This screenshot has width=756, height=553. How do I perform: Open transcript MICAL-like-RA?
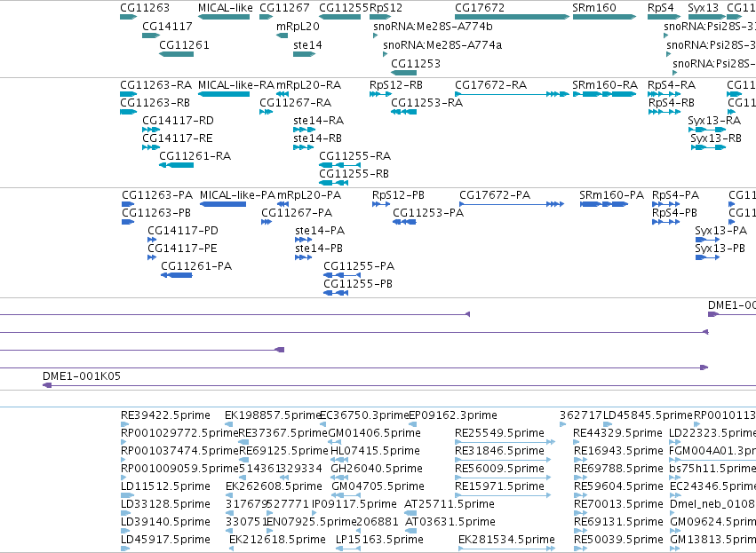click(x=236, y=85)
